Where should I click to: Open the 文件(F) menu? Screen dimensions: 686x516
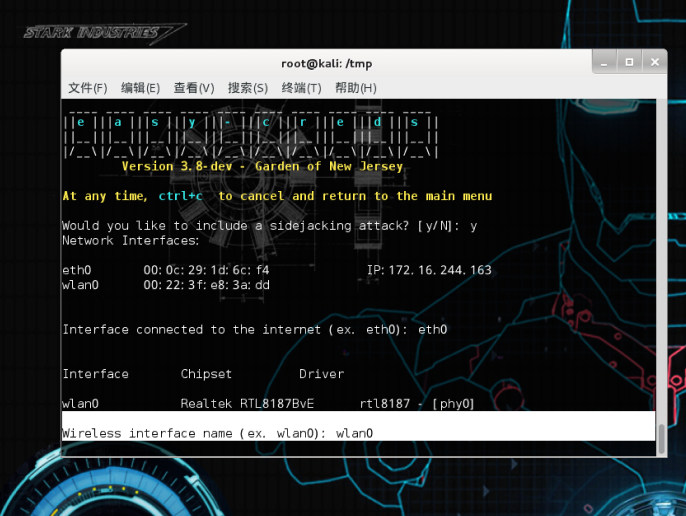coord(88,88)
